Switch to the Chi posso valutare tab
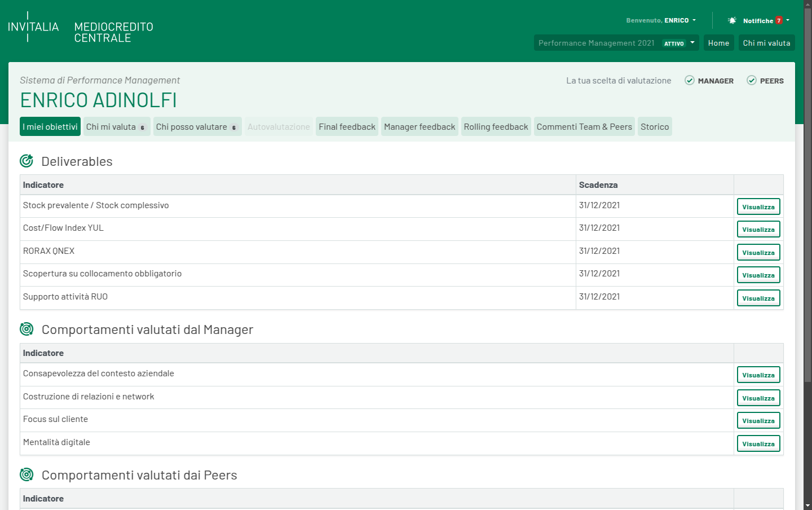The width and height of the screenshot is (812, 510). (197, 126)
